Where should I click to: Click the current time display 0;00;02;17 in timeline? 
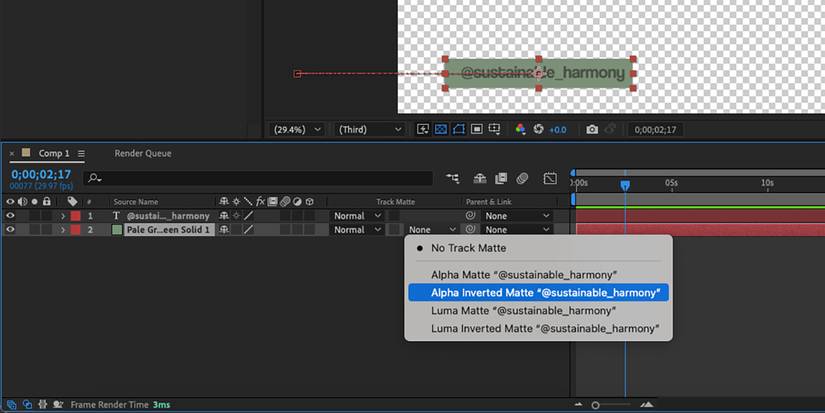[x=41, y=174]
